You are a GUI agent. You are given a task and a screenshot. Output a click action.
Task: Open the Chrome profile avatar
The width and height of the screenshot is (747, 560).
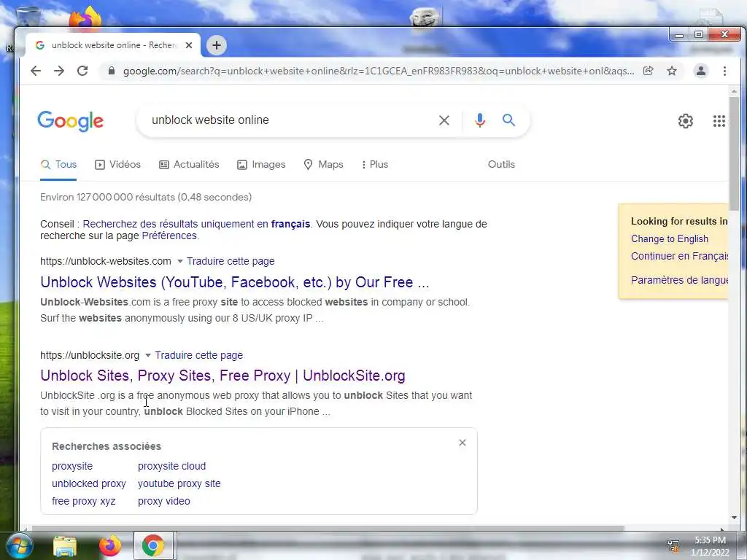click(x=701, y=71)
